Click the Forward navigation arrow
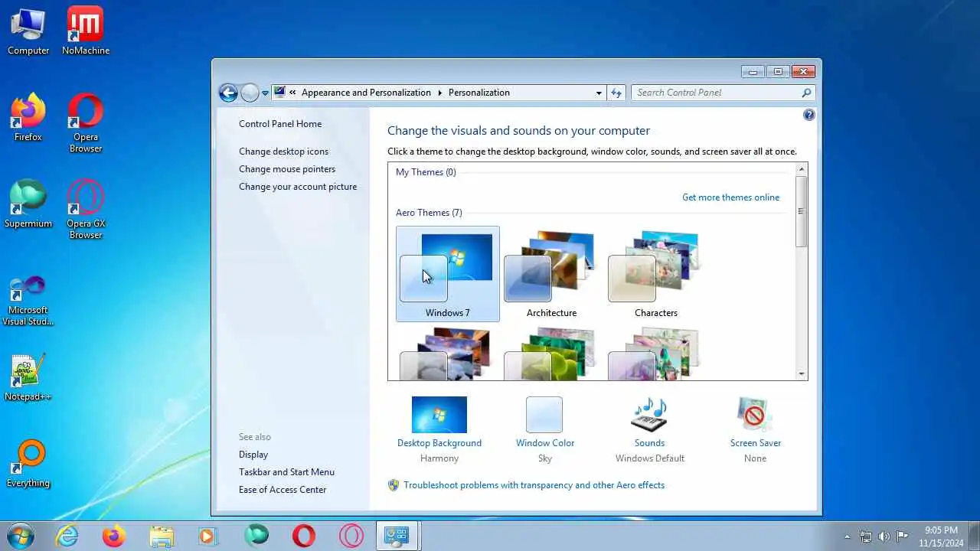 (250, 93)
